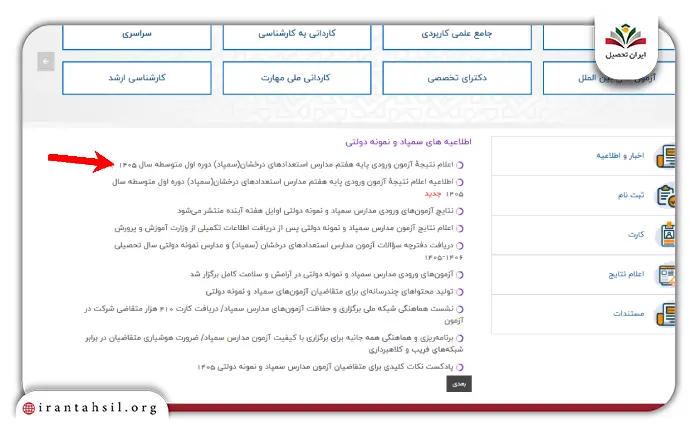
Task: Open the پادکست نکات کلیدی announcement
Action: 325,367
